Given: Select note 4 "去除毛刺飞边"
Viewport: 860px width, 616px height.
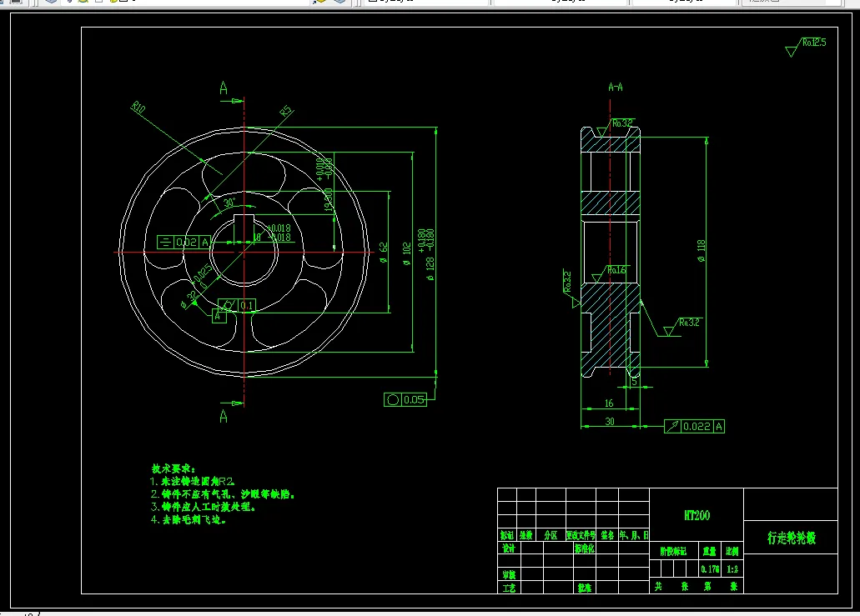Looking at the screenshot, I should click(189, 519).
